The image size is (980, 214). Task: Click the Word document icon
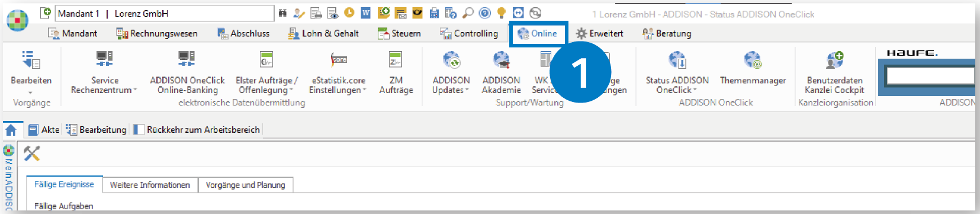[366, 12]
